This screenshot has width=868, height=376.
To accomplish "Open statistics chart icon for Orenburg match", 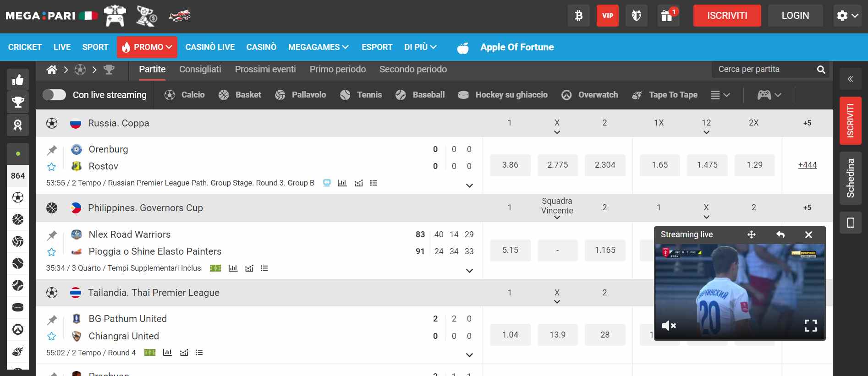I will [x=342, y=183].
